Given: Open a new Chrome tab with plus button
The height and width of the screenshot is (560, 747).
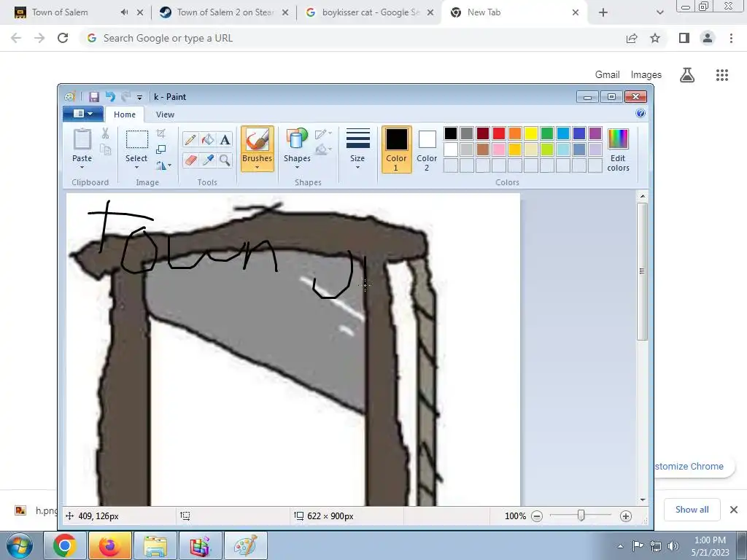Looking at the screenshot, I should (603, 12).
